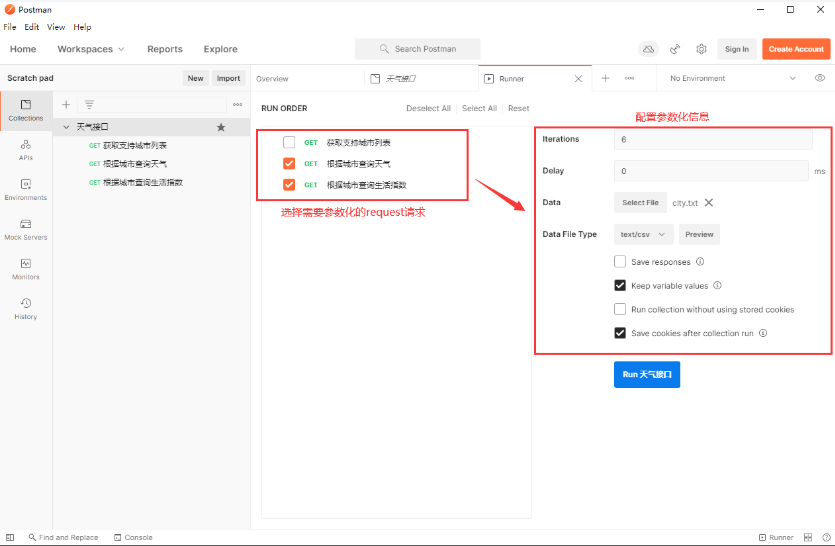Open the File menu
This screenshot has height=546, width=835.
[x=10, y=27]
